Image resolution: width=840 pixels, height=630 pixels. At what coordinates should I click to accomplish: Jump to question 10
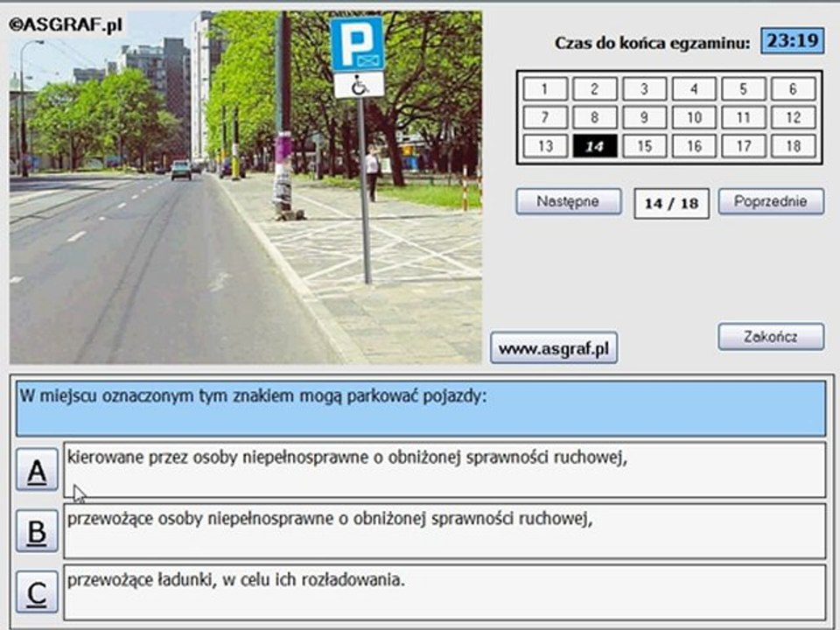point(694,117)
